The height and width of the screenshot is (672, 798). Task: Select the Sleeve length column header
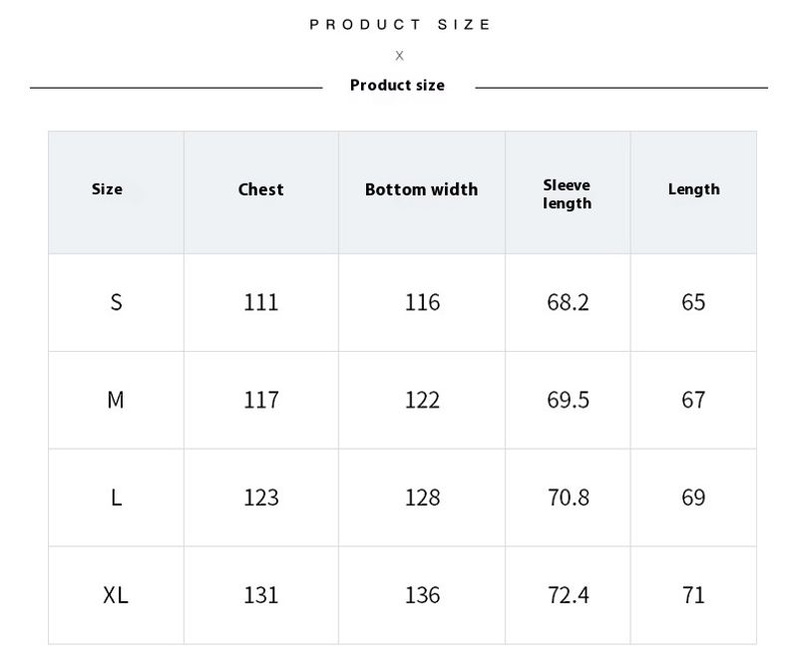[567, 194]
